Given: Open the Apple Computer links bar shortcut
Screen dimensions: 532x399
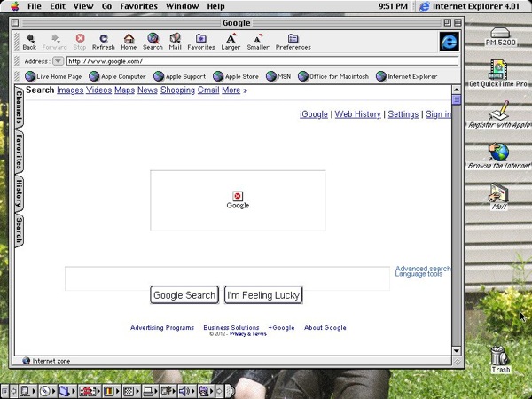Looking at the screenshot, I should (117, 76).
